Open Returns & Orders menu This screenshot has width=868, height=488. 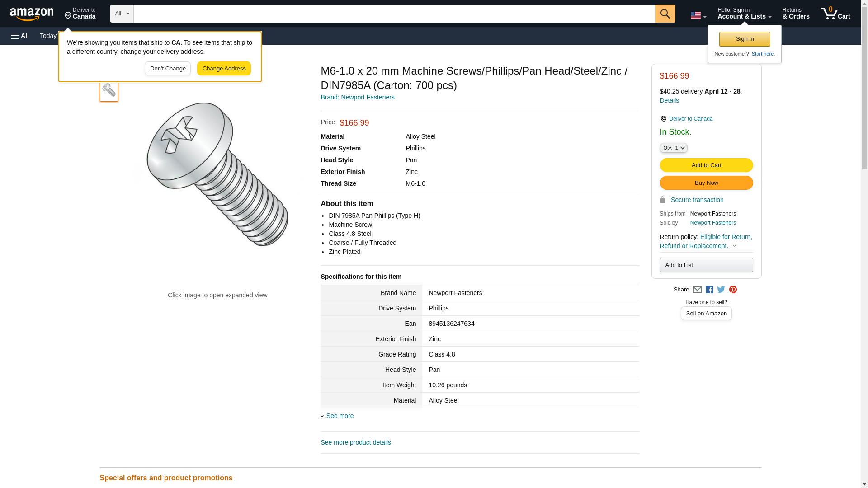pos(796,14)
